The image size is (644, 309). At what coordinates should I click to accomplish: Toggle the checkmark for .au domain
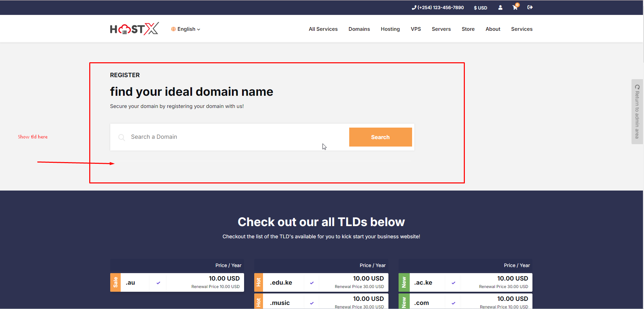pyautogui.click(x=158, y=283)
